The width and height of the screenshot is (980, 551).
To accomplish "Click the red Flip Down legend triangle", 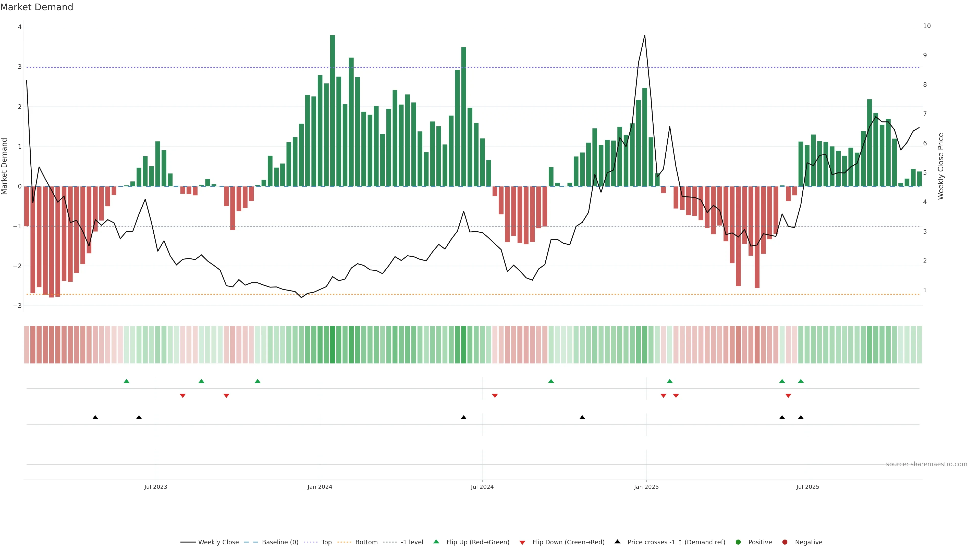I will tap(522, 543).
